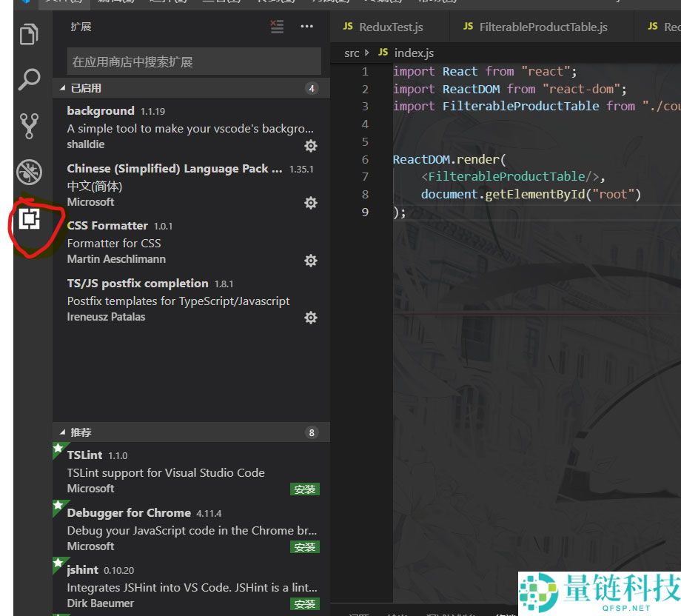
Task: Select the background extension entry
Action: (192, 127)
